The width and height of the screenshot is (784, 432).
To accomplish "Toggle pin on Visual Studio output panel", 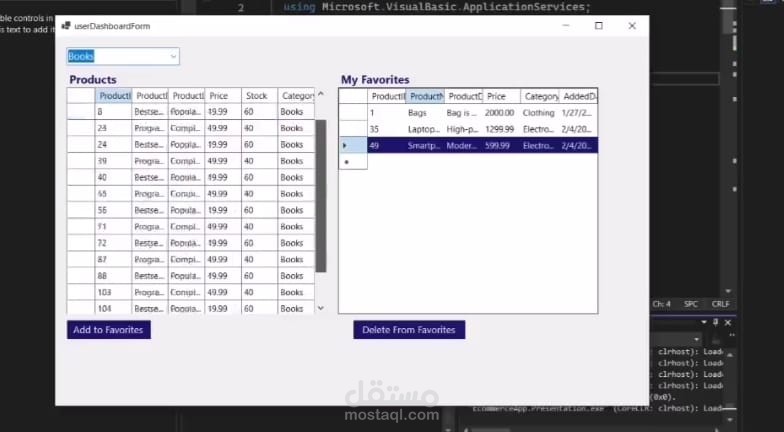I will pyautogui.click(x=716, y=322).
